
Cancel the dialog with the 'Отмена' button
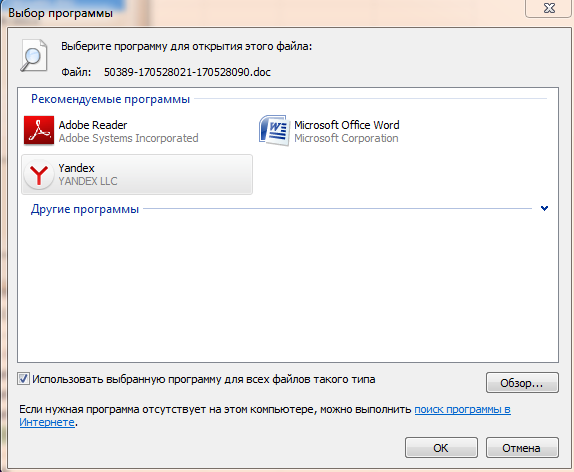pyautogui.click(x=522, y=447)
